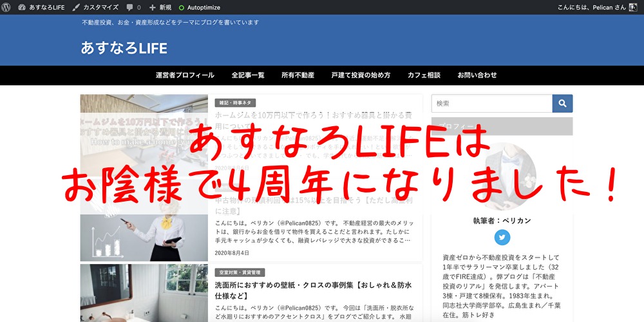Open the woman-with-chart article thumbnail
Viewport: 644px width, 322px height.
(x=144, y=220)
